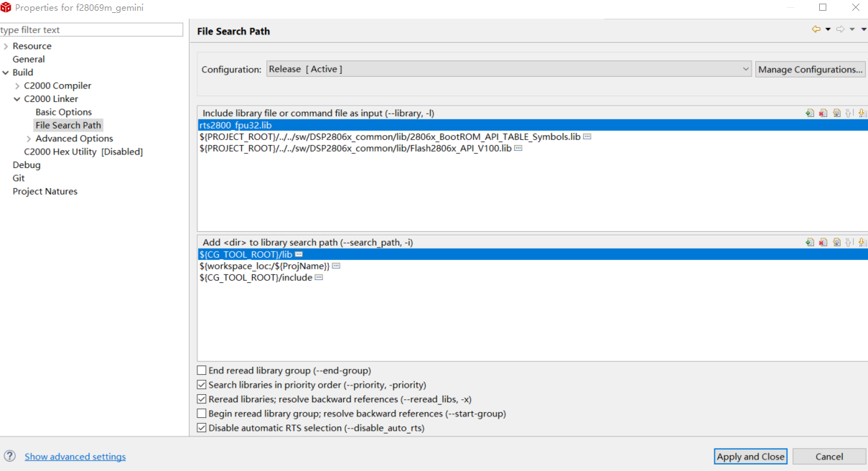Expand the C2000 Compiler tree node
Image resolution: width=868 pixels, height=471 pixels.
point(17,86)
